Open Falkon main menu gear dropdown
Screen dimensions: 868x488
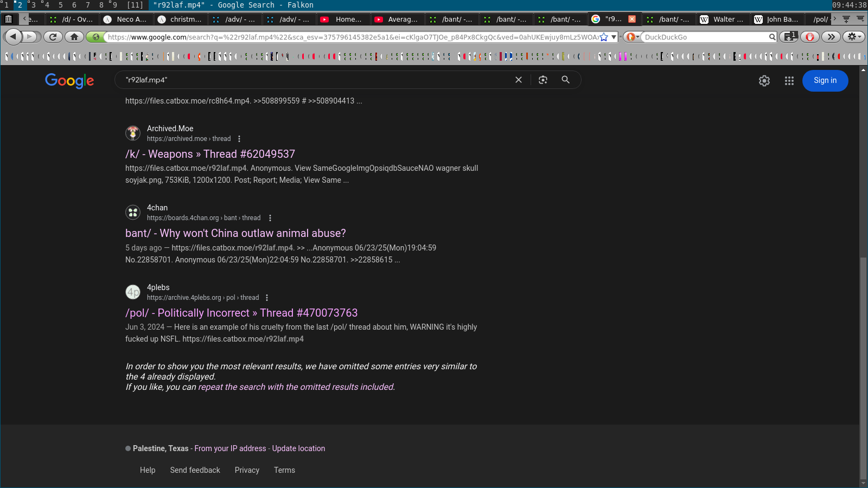point(853,37)
